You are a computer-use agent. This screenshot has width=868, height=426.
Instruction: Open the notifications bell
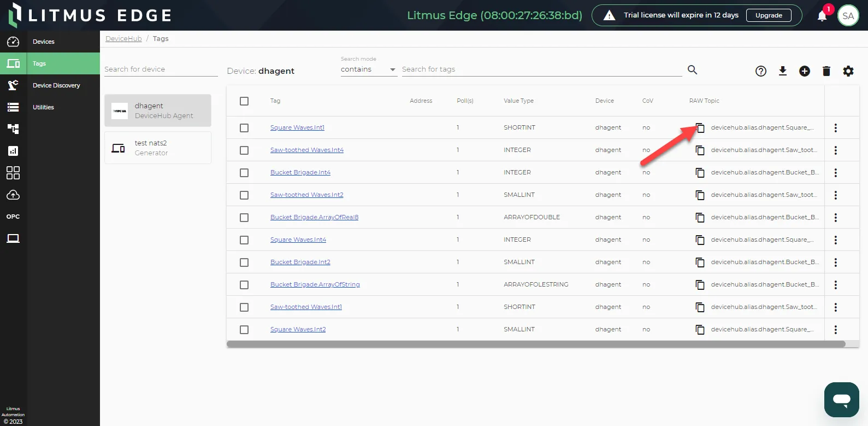tap(822, 16)
